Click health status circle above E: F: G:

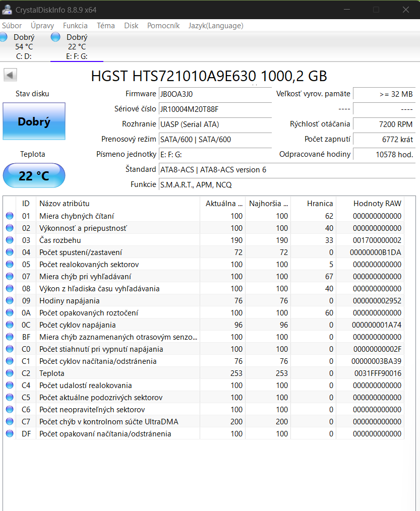coord(55,37)
